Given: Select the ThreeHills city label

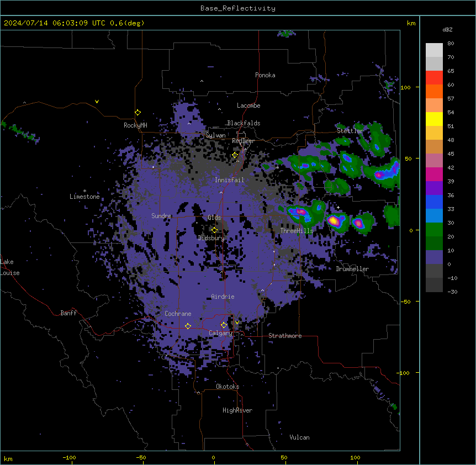Looking at the screenshot, I should pyautogui.click(x=297, y=231).
